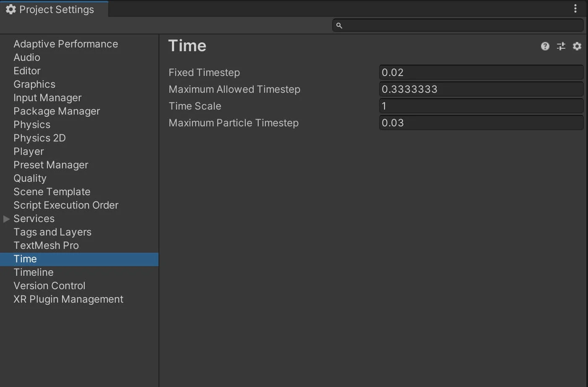The height and width of the screenshot is (387, 588).
Task: Select the Project Settings tab
Action: [x=50, y=9]
